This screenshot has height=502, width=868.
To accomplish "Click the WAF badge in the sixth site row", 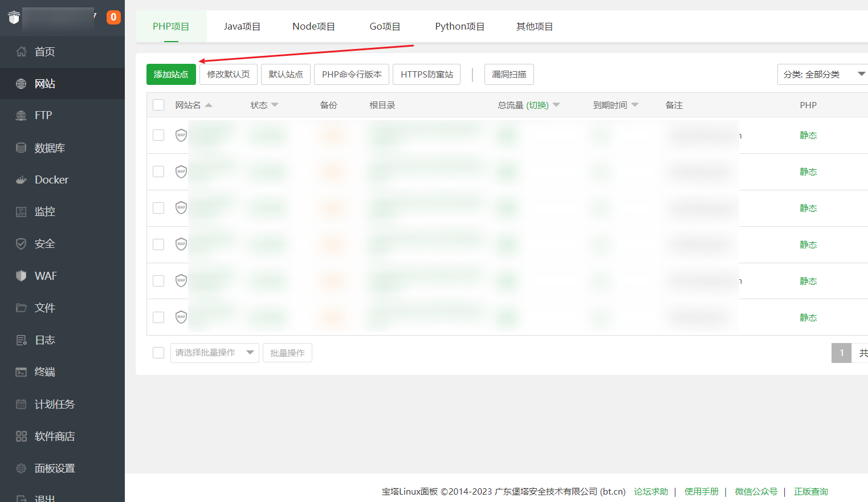I will pos(181,317).
